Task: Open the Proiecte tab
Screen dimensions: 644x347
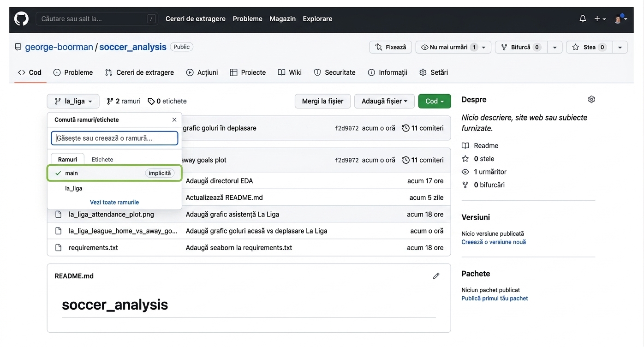Action: coord(248,72)
